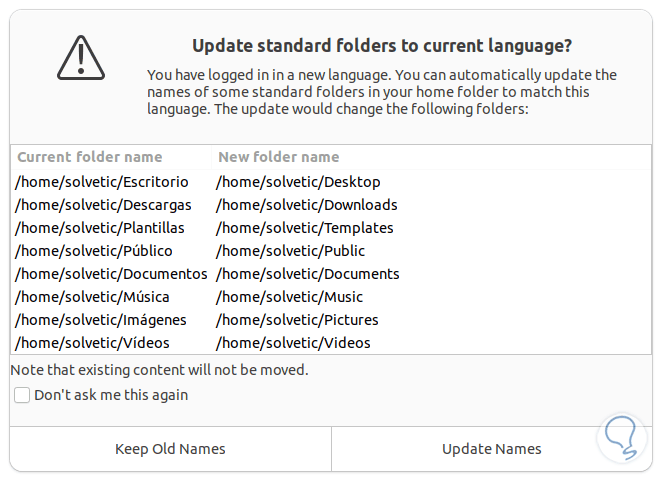Select the /home/solvetic/Descargas row
This screenshot has width=662, height=481.
(x=103, y=205)
